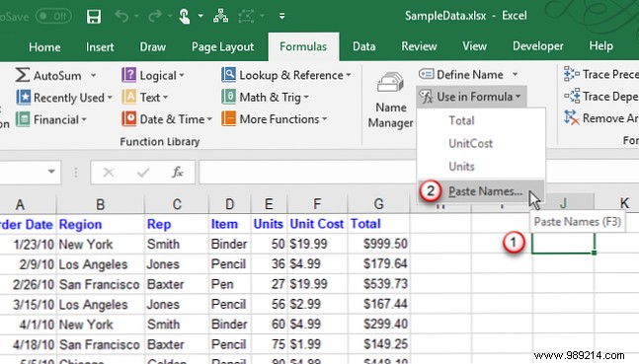Click the San Francisco cell for Baxter Pen
Image resolution: width=639 pixels, height=364 pixels.
pos(100,284)
